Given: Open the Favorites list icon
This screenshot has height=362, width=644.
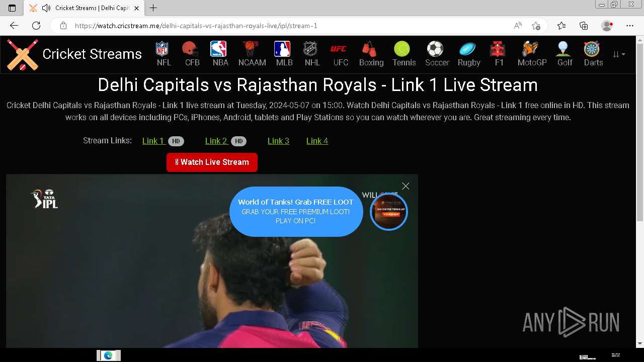Looking at the screenshot, I should 561,26.
